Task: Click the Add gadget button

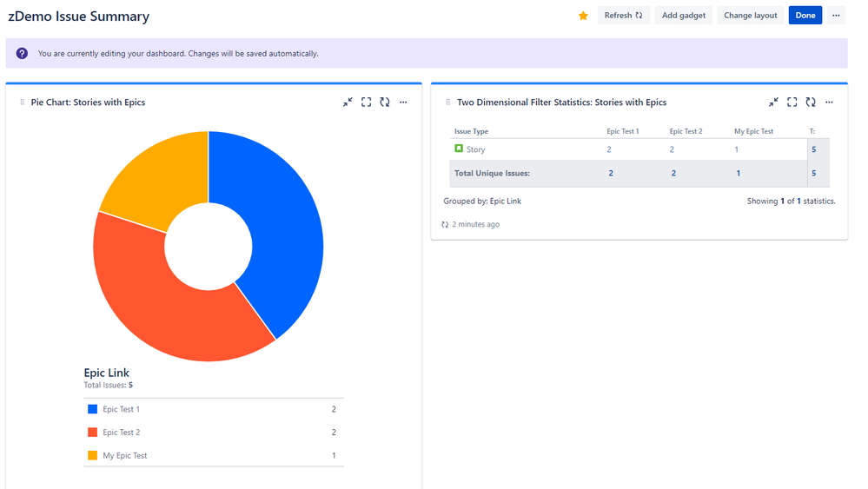Action: point(684,16)
